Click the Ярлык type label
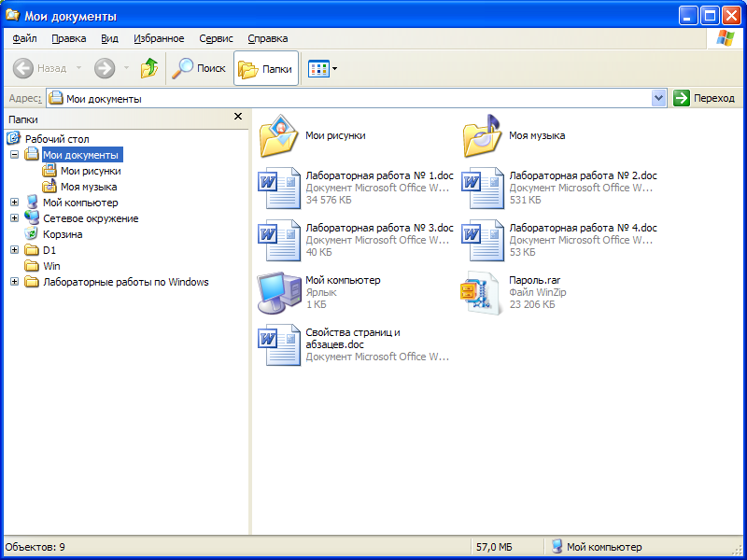Image resolution: width=747 pixels, height=560 pixels. pos(321,292)
